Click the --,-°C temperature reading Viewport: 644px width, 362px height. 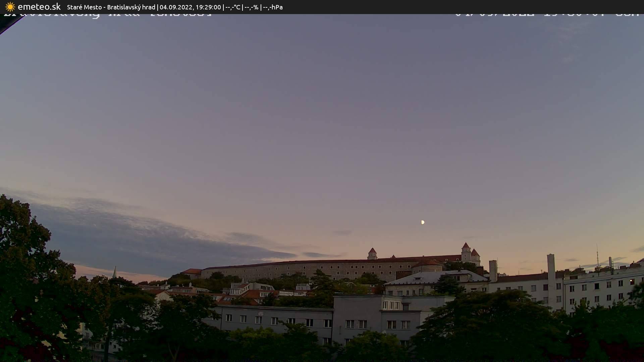click(x=233, y=7)
